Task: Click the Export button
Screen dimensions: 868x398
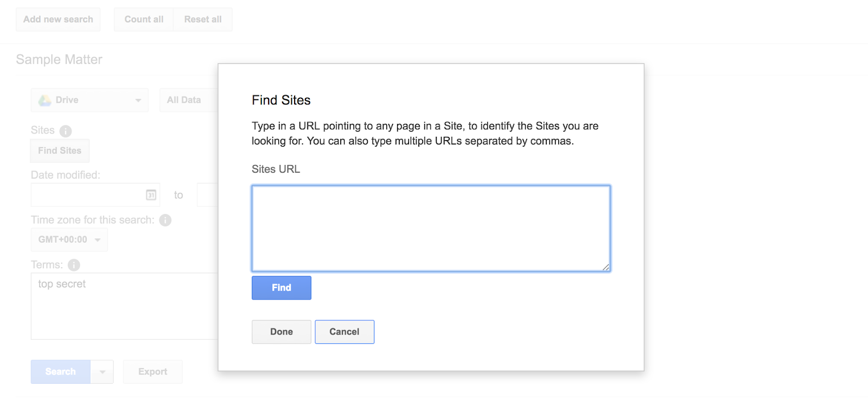Action: pyautogui.click(x=152, y=371)
